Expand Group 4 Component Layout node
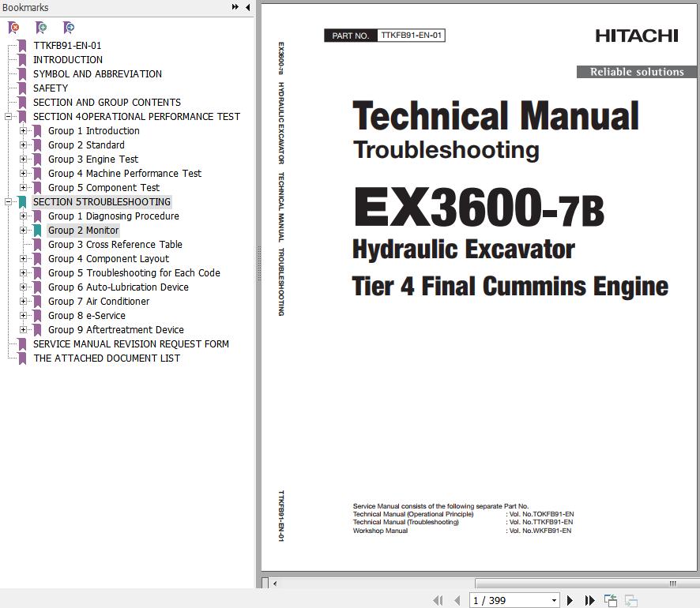This screenshot has width=700, height=608. [23, 259]
